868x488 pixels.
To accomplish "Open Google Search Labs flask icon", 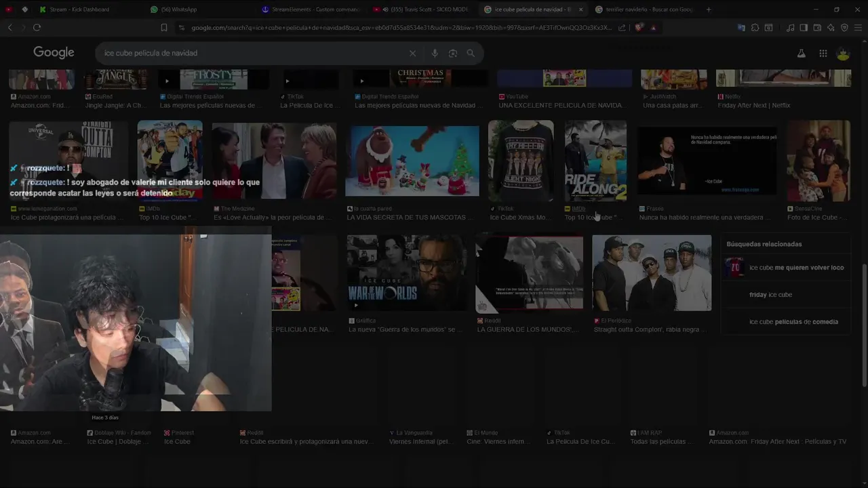I will (x=802, y=54).
